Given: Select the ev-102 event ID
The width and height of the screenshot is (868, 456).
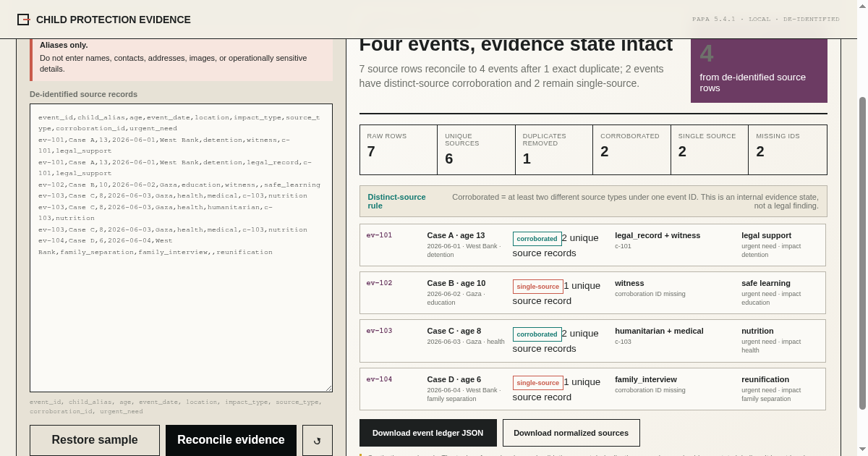Looking at the screenshot, I should pyautogui.click(x=379, y=283).
